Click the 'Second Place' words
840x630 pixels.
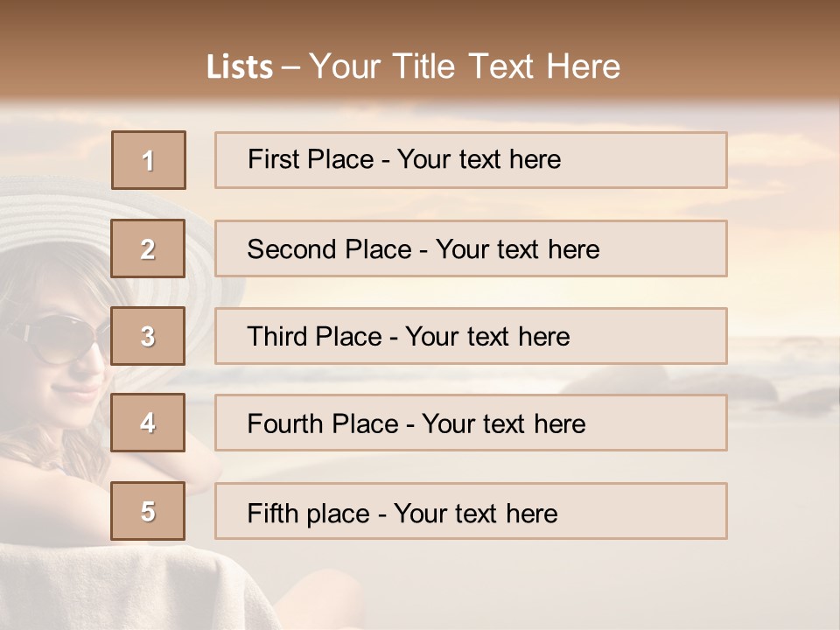[x=330, y=249]
